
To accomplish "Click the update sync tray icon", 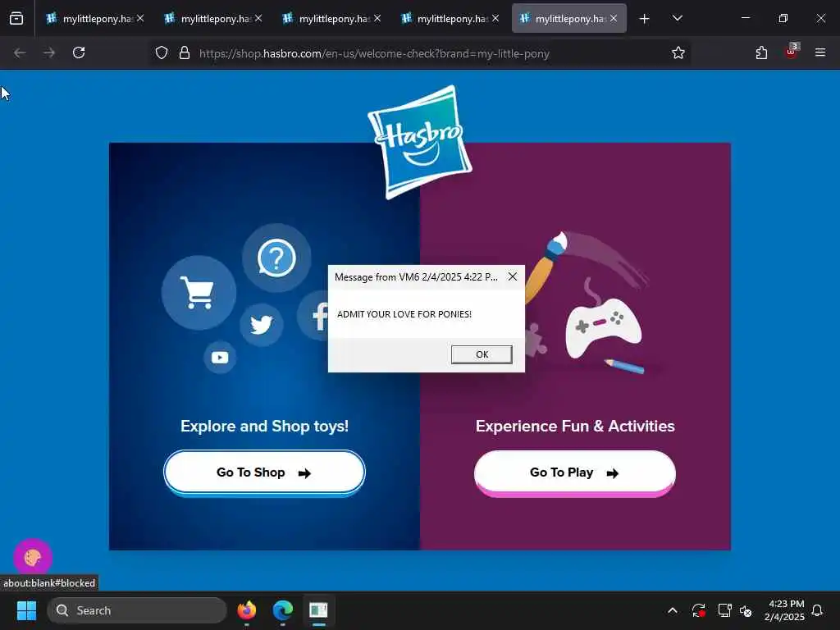I will [699, 610].
